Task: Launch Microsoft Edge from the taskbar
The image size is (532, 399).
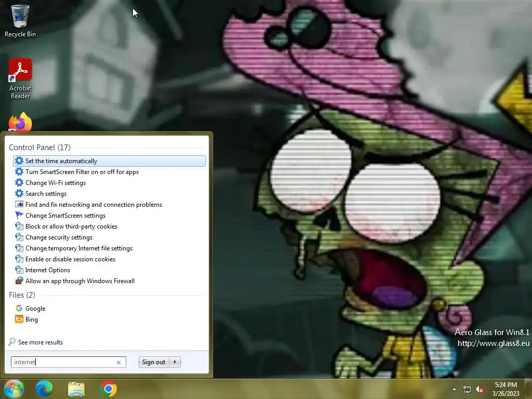Action: (44, 389)
